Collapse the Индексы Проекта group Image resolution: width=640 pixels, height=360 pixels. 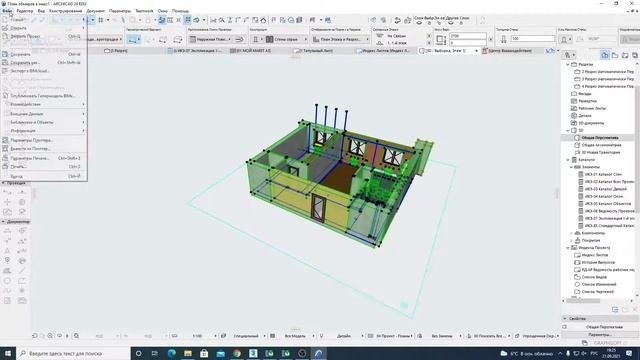(x=568, y=248)
